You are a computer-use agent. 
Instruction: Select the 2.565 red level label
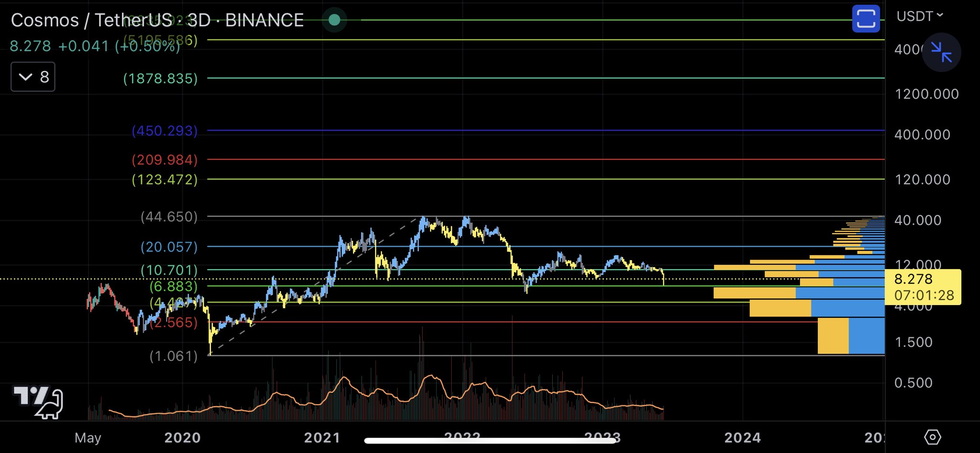pos(173,322)
